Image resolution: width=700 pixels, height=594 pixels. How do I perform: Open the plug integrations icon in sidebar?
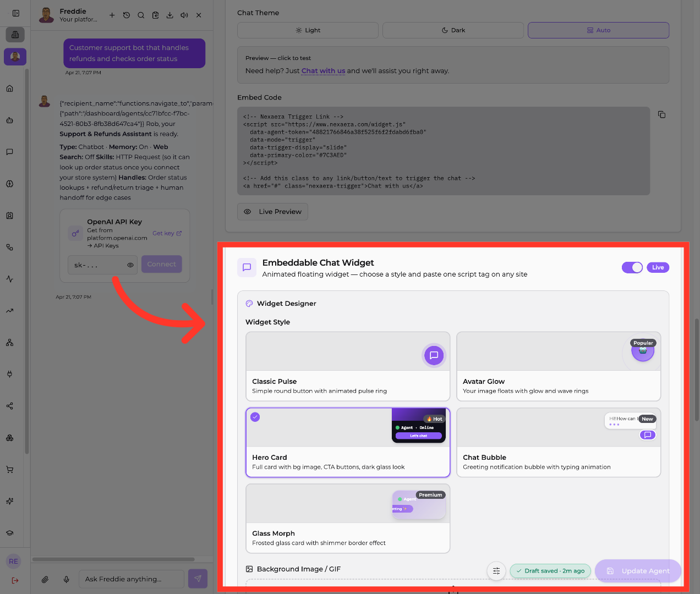pos(10,374)
